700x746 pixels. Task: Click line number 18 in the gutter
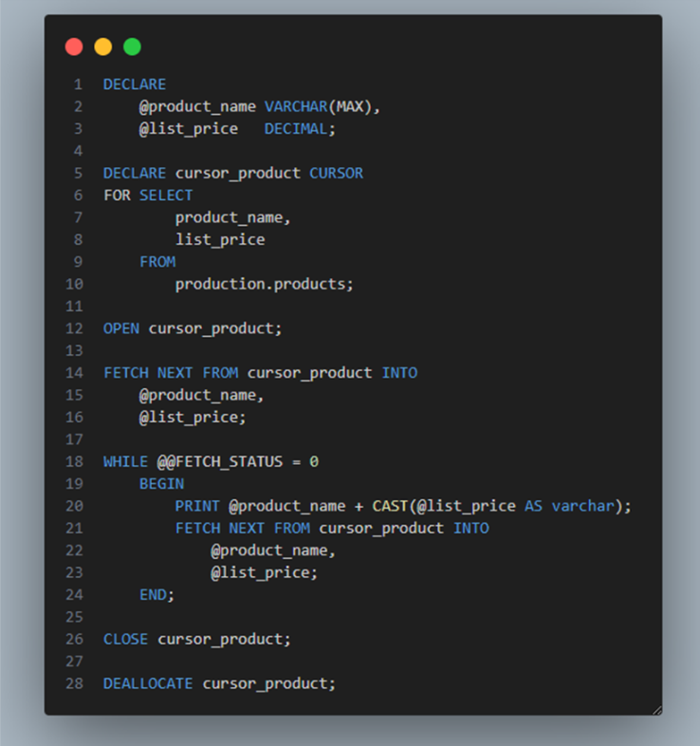click(x=74, y=461)
